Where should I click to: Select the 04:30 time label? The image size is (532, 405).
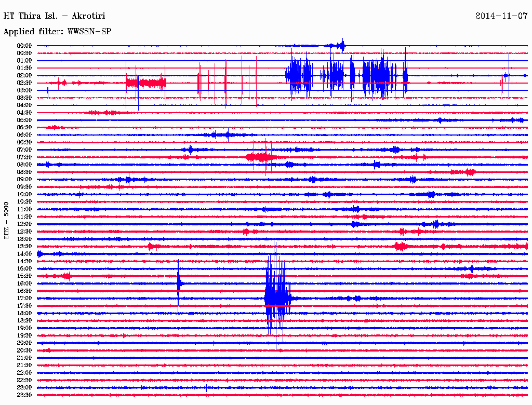(x=24, y=113)
